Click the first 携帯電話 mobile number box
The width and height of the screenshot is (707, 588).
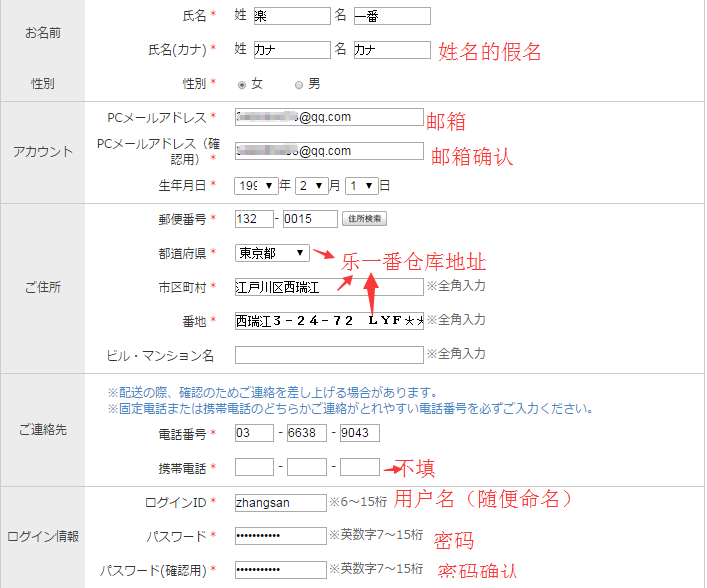tap(254, 467)
